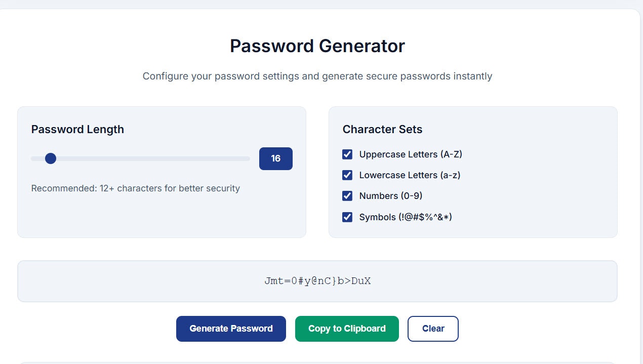This screenshot has height=364, width=643.
Task: Uncheck Uppercase Letters (A-Z)
Action: click(347, 154)
